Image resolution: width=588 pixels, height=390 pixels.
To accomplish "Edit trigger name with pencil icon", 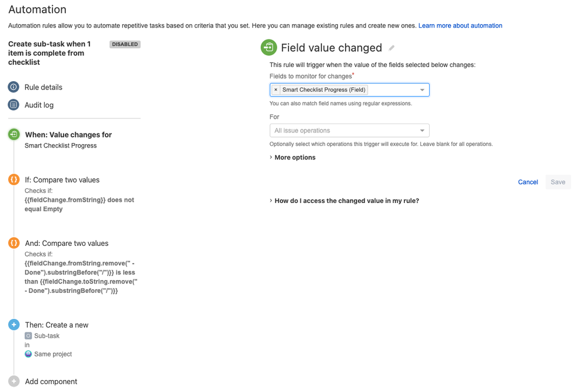I will coord(391,48).
